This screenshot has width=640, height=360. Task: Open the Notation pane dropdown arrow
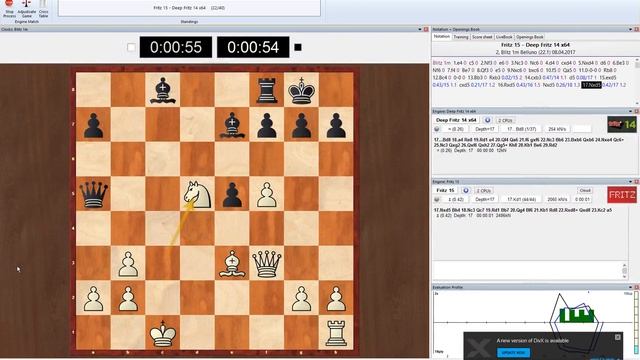click(630, 29)
